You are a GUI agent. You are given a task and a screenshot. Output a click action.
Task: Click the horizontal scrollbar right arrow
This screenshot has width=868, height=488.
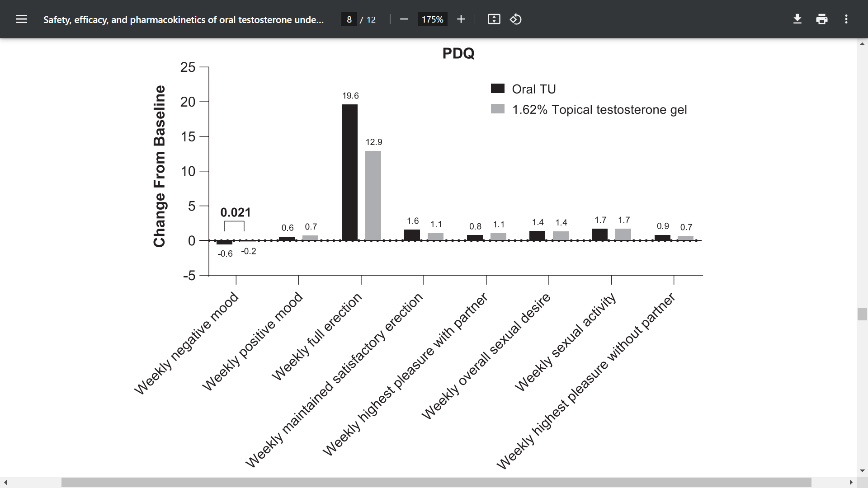(x=851, y=482)
